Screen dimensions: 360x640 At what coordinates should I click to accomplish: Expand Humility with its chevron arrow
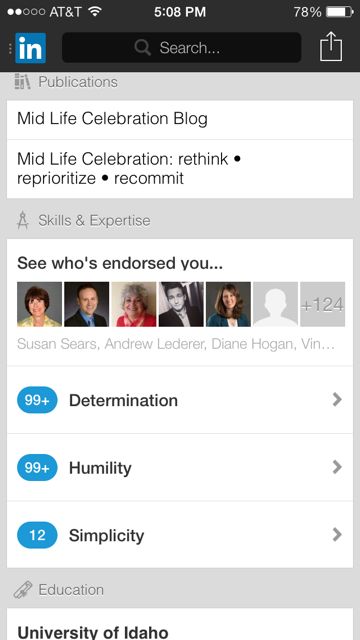point(337,467)
